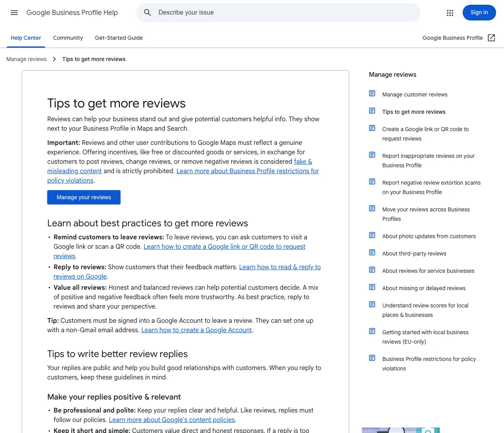Click the Tips to write better review replies heading

click(117, 354)
